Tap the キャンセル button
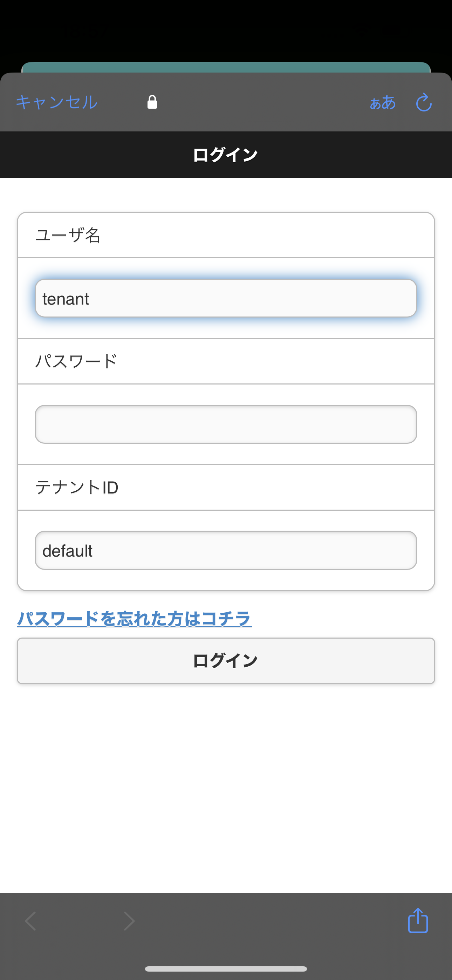 (x=56, y=102)
